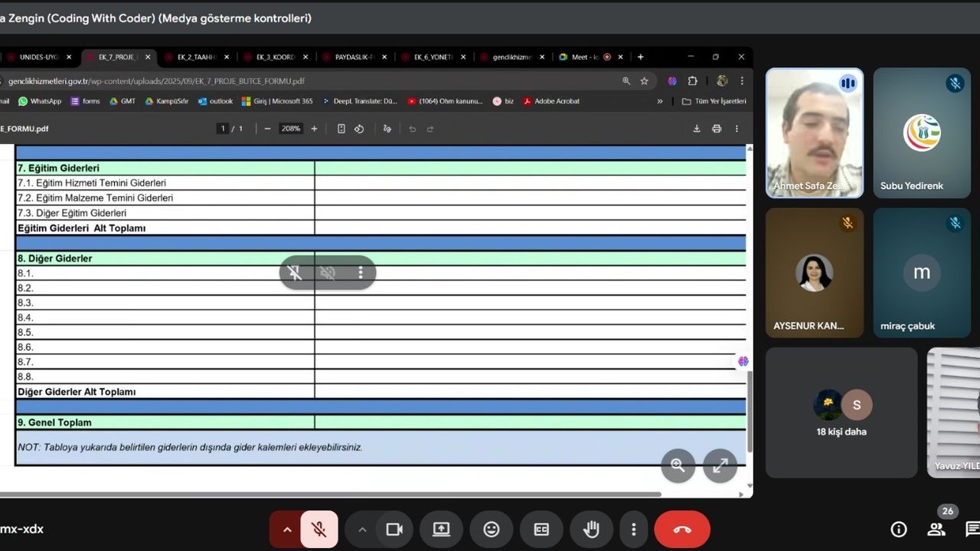Viewport: 980px width, 551px height.
Task: Click the Subu Yedirenk participant tile
Action: tap(922, 133)
